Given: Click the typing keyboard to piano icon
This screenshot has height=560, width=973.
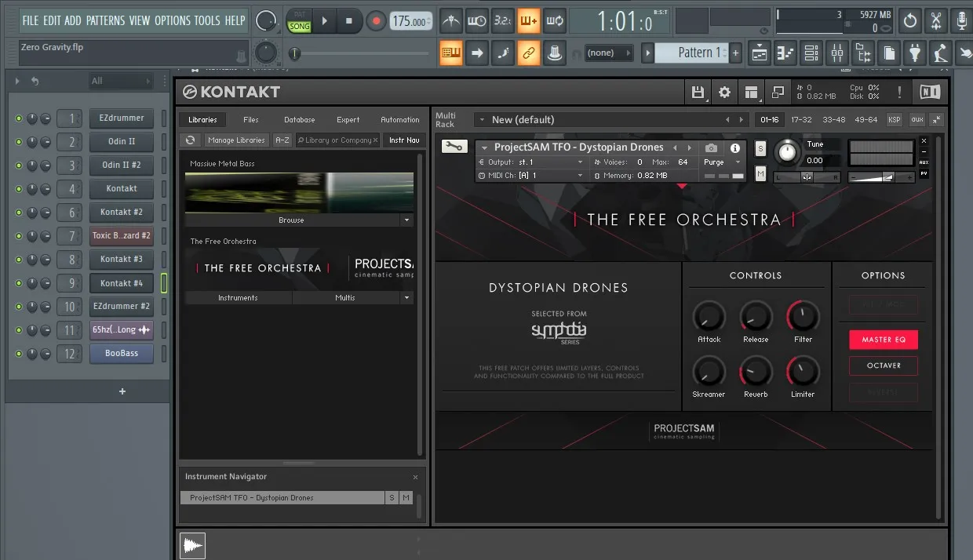Looking at the screenshot, I should (450, 53).
